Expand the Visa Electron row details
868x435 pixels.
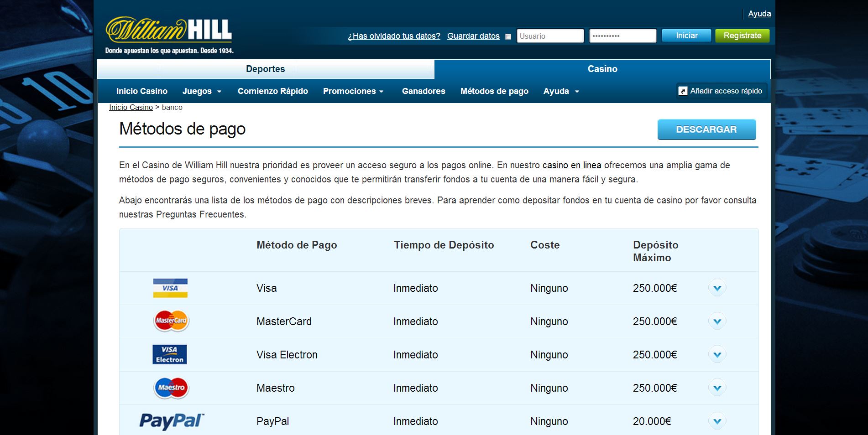[717, 355]
